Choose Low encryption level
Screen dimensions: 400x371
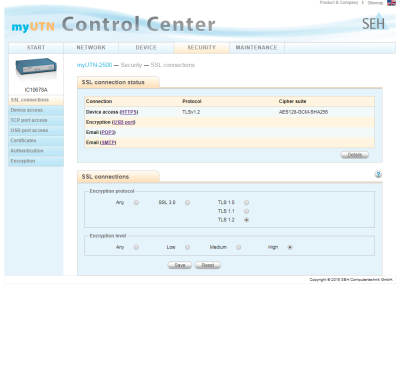[x=187, y=247]
